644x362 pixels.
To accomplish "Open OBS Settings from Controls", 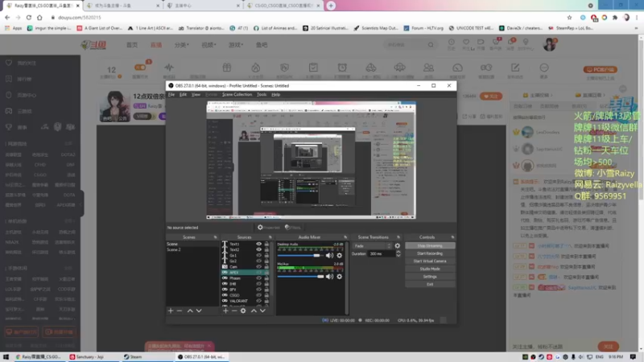I will (430, 277).
